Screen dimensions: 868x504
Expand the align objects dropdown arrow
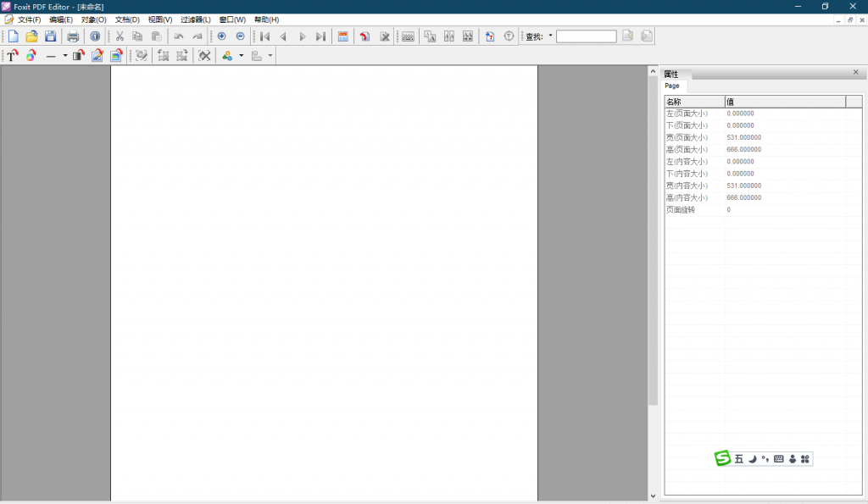pos(270,55)
